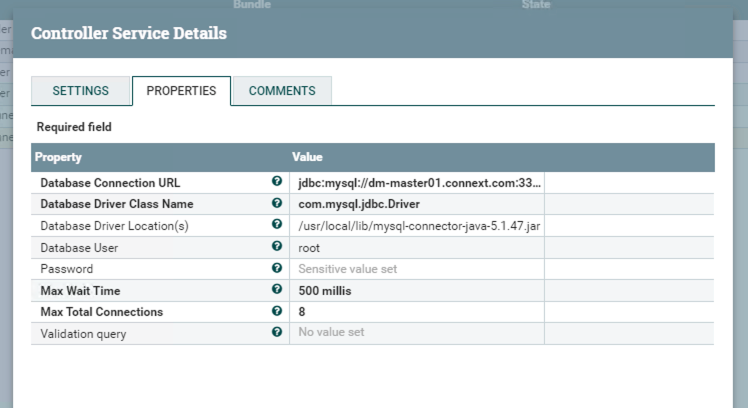Click the Validation query help icon
Screen dimensions: 748x408
(x=277, y=333)
